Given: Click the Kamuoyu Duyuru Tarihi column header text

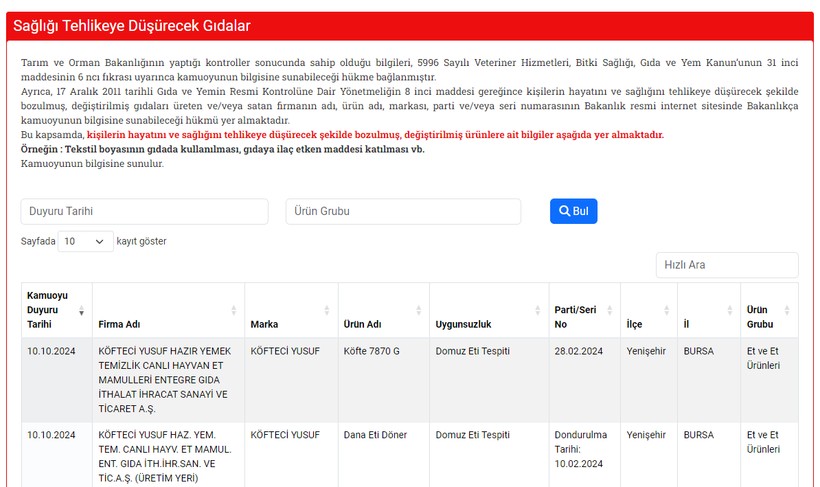Looking at the screenshot, I should tap(47, 310).
